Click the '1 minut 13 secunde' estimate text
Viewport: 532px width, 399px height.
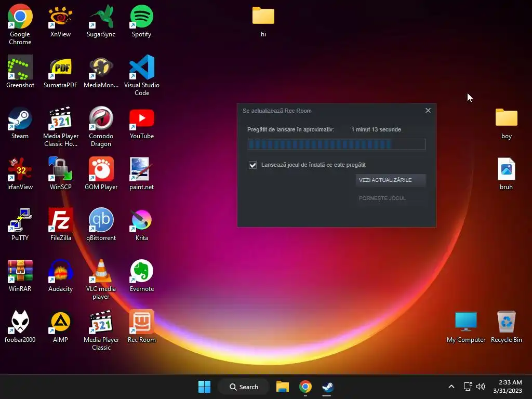click(x=376, y=129)
